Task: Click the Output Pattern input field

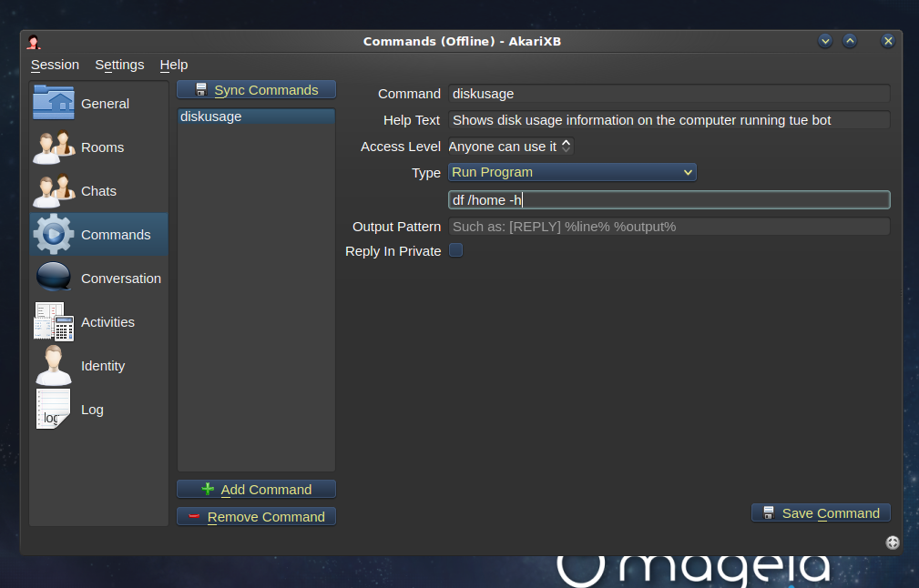Action: (x=669, y=227)
